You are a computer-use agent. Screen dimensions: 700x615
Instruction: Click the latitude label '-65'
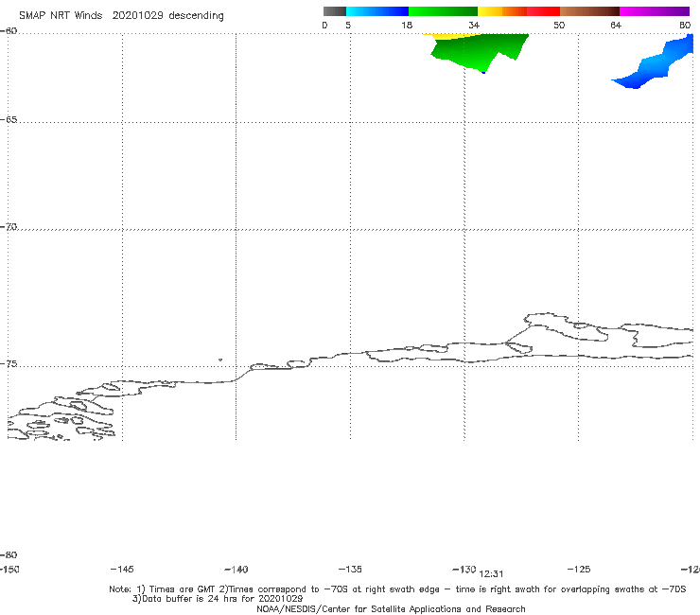[x=9, y=120]
